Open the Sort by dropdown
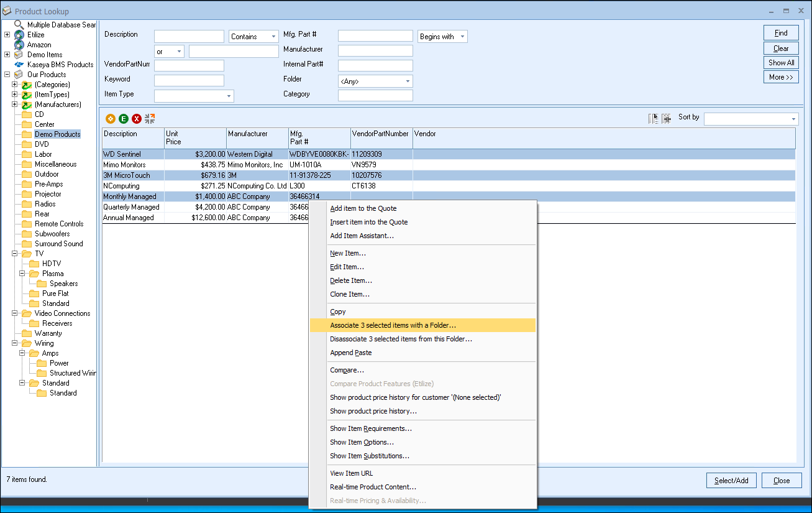Screen dimensions: 812x513 [x=793, y=119]
